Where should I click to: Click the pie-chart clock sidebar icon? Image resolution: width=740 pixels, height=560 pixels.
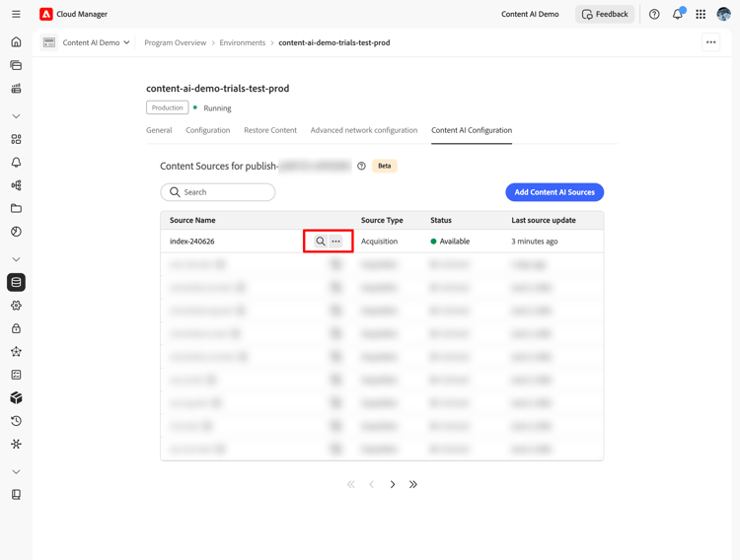click(x=16, y=232)
